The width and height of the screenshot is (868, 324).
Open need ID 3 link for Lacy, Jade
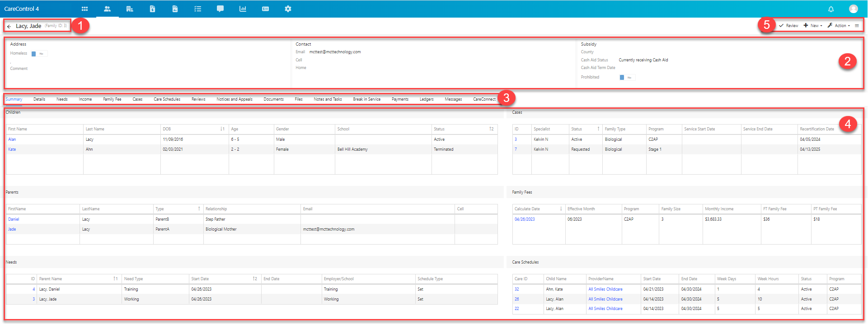click(x=33, y=299)
